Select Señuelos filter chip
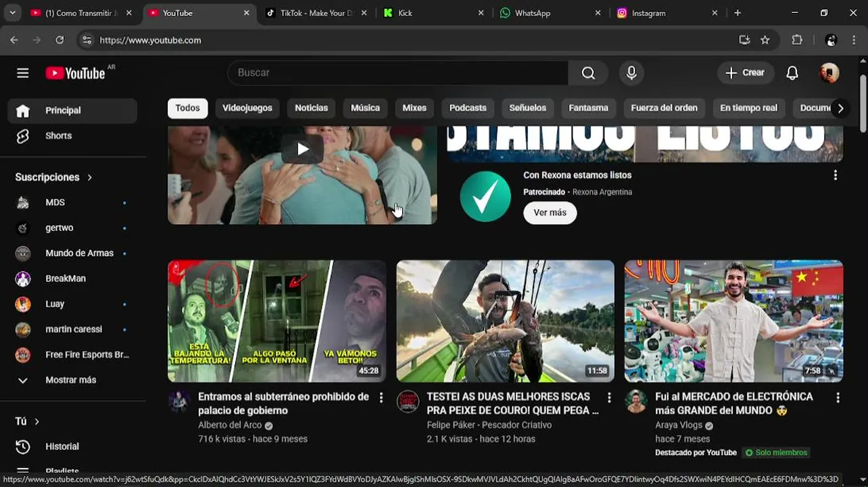This screenshot has width=868, height=487. point(527,108)
